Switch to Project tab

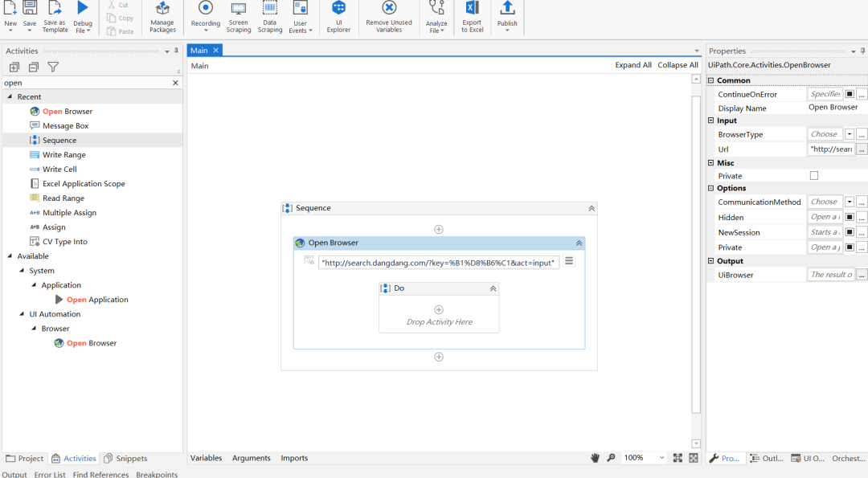[x=24, y=458]
